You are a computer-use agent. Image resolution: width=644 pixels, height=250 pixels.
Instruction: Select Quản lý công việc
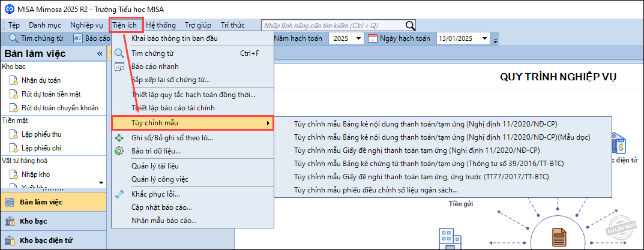click(192, 179)
